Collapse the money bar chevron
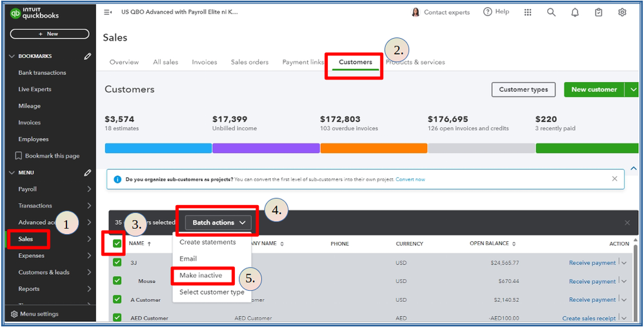 (x=634, y=168)
